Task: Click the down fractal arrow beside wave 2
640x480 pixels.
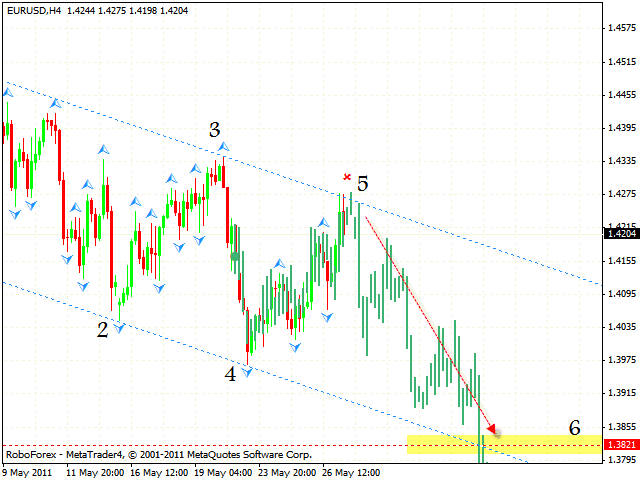Action: [120, 328]
